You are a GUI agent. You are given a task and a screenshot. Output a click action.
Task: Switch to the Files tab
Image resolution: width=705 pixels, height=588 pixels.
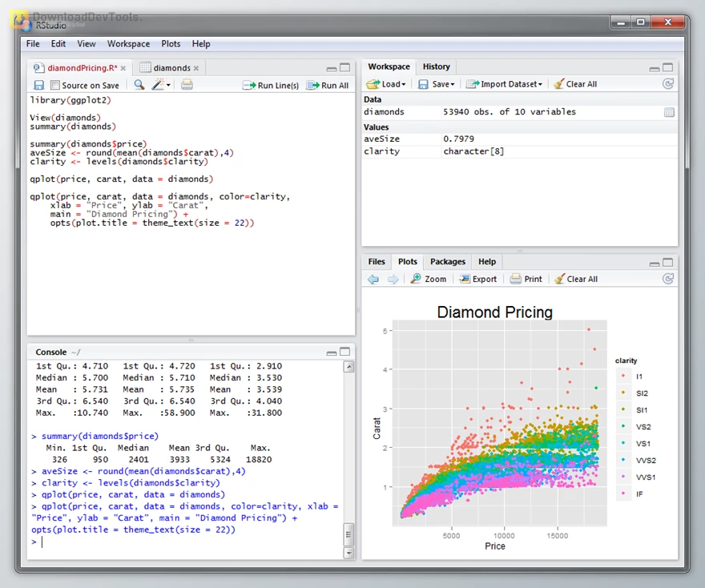click(377, 262)
